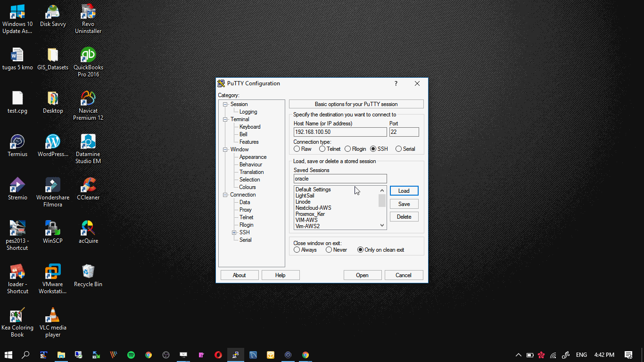Open the WinSCP desktop icon
The height and width of the screenshot is (362, 644).
(x=52, y=231)
